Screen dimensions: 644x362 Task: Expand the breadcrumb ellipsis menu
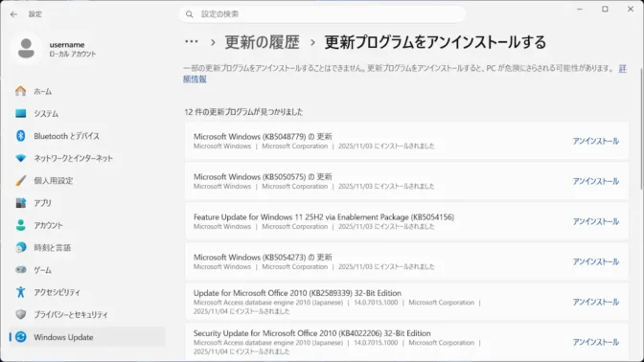pos(192,42)
